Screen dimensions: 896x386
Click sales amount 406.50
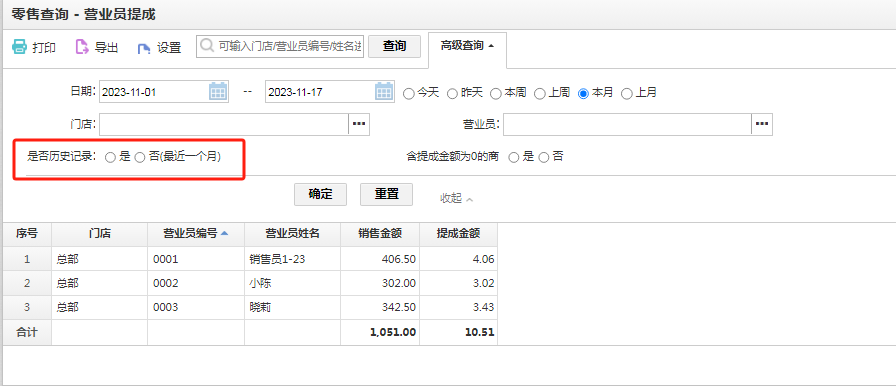coord(380,259)
